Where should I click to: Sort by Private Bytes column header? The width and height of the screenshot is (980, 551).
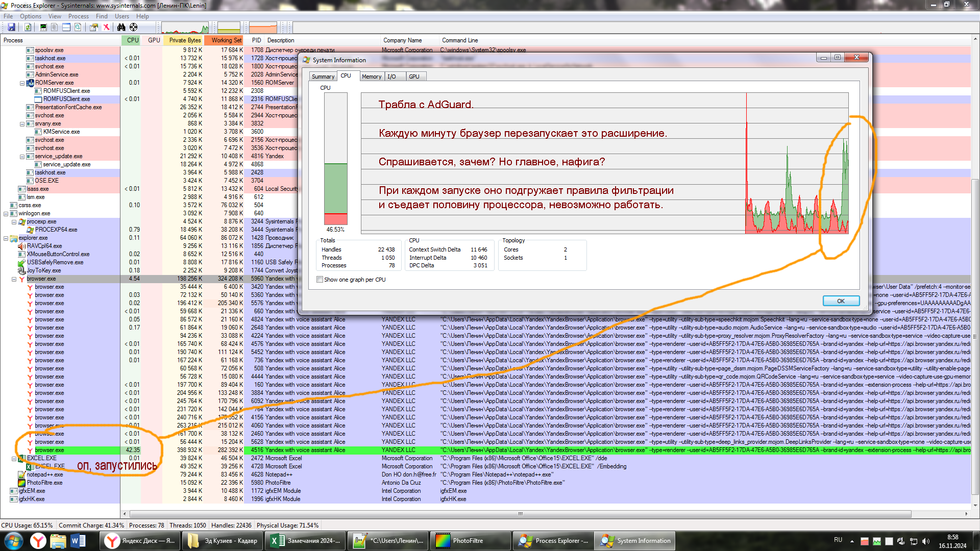point(184,40)
